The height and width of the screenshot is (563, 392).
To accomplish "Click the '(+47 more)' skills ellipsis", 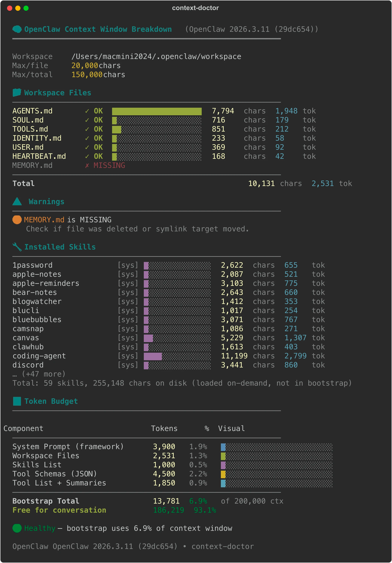I will [x=39, y=374].
